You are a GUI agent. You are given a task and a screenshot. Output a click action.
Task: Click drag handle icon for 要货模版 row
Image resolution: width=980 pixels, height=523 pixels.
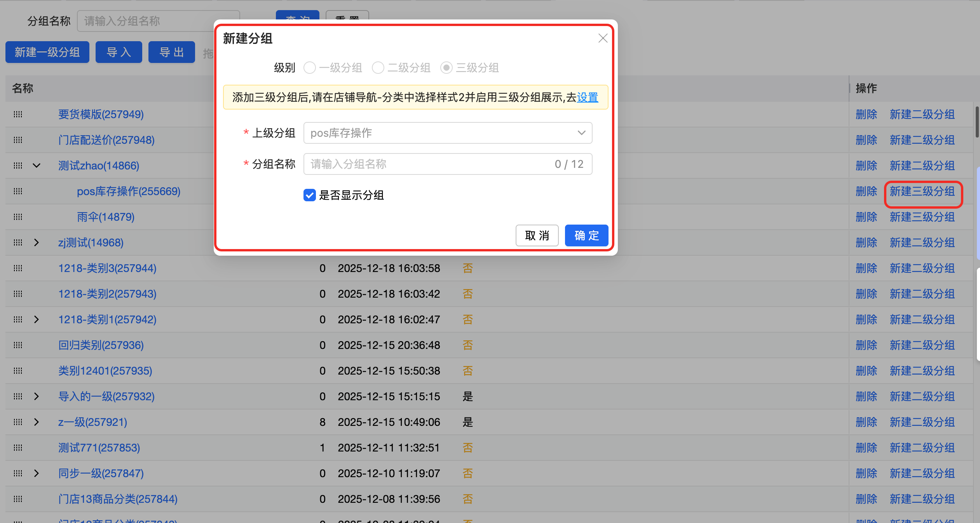pos(18,114)
